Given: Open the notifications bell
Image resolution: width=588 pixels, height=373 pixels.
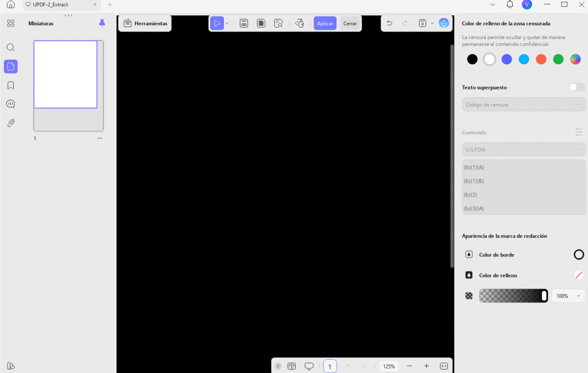Looking at the screenshot, I should pyautogui.click(x=510, y=5).
